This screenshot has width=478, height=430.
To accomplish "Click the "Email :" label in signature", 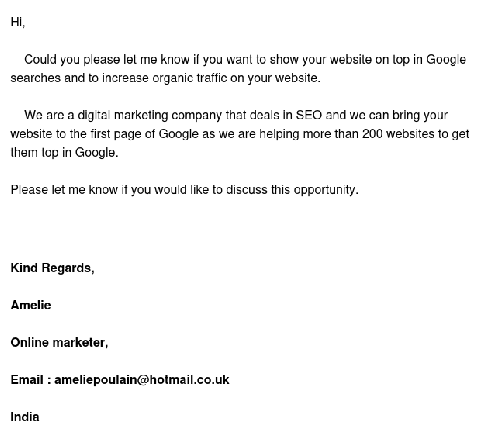I will pyautogui.click(x=31, y=380).
